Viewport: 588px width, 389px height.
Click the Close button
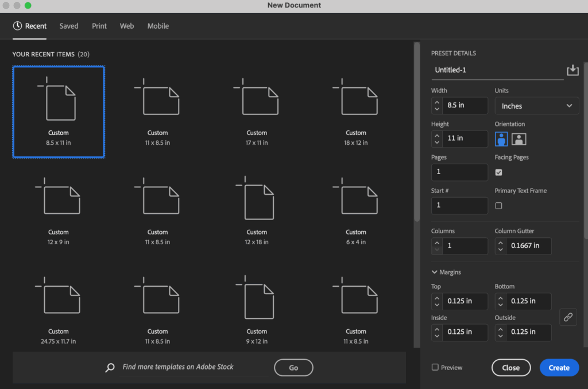(x=510, y=368)
